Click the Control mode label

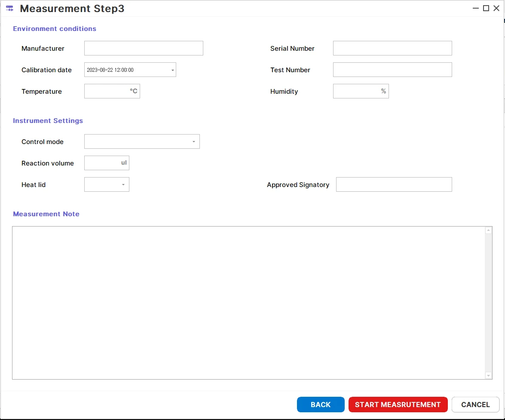[x=43, y=142]
